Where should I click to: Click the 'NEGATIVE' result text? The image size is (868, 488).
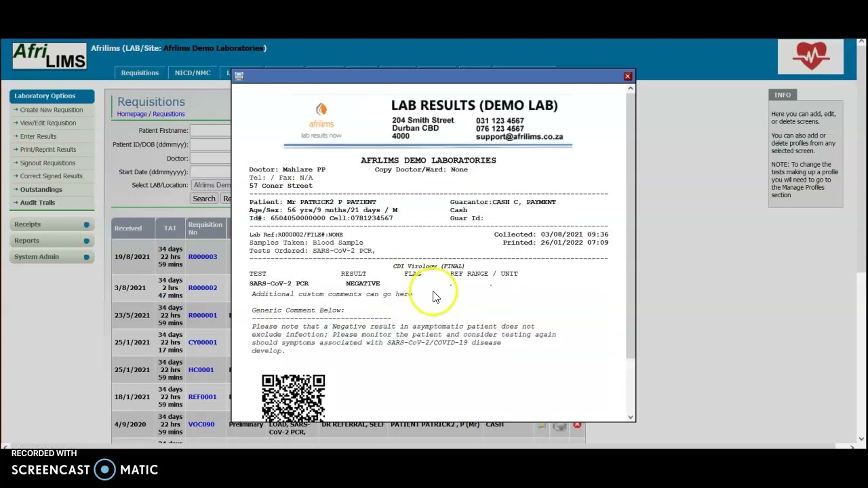(363, 283)
